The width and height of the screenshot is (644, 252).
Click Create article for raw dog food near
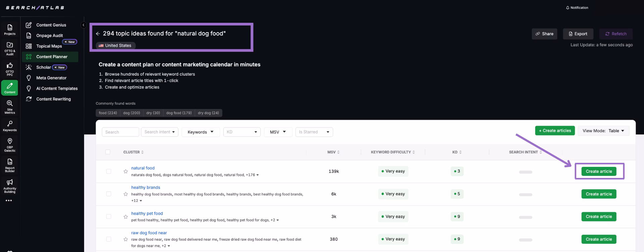coord(599,239)
